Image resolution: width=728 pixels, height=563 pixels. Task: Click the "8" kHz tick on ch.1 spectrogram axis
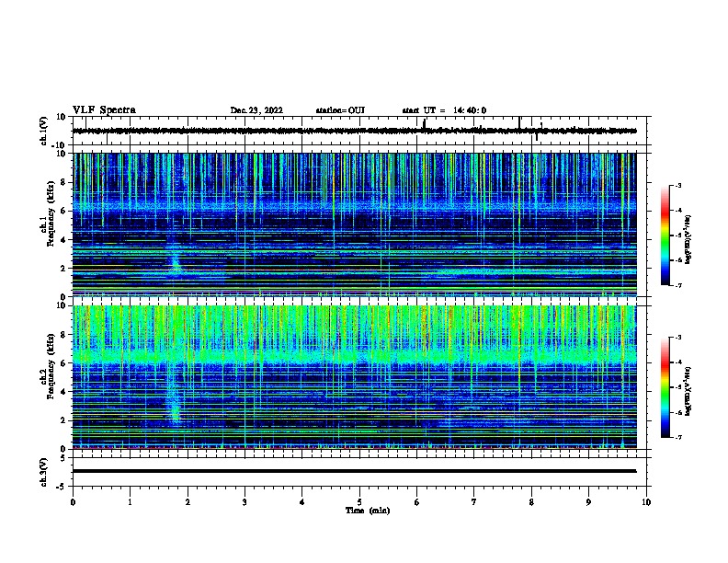(x=63, y=182)
